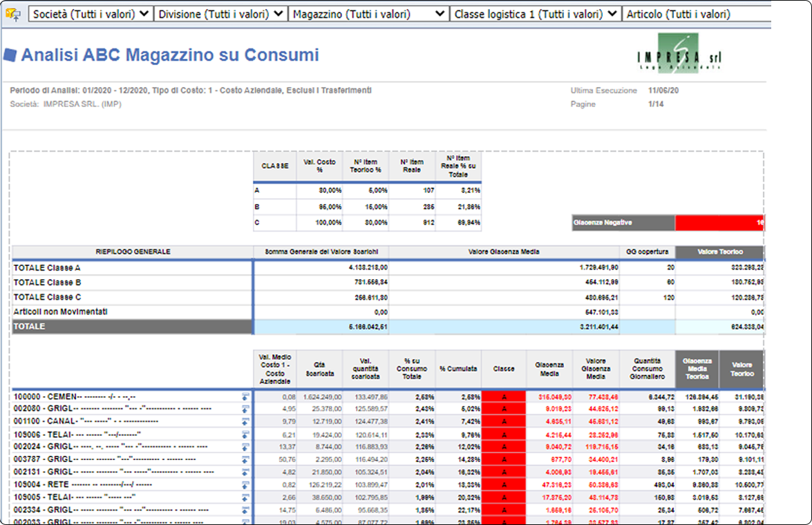The image size is (812, 525).
Task: Open the Classe logistica 1 dropdown
Action: [x=536, y=14]
